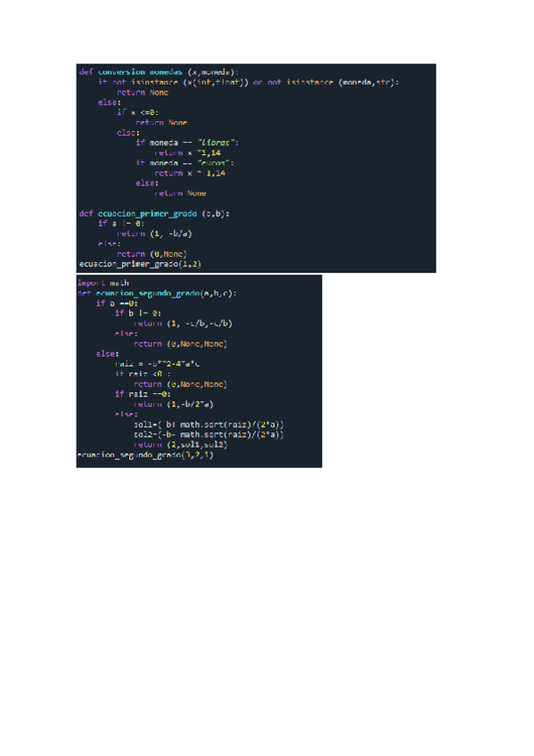Click the "return (2,sol1,sol2)" line

pyautogui.click(x=180, y=445)
